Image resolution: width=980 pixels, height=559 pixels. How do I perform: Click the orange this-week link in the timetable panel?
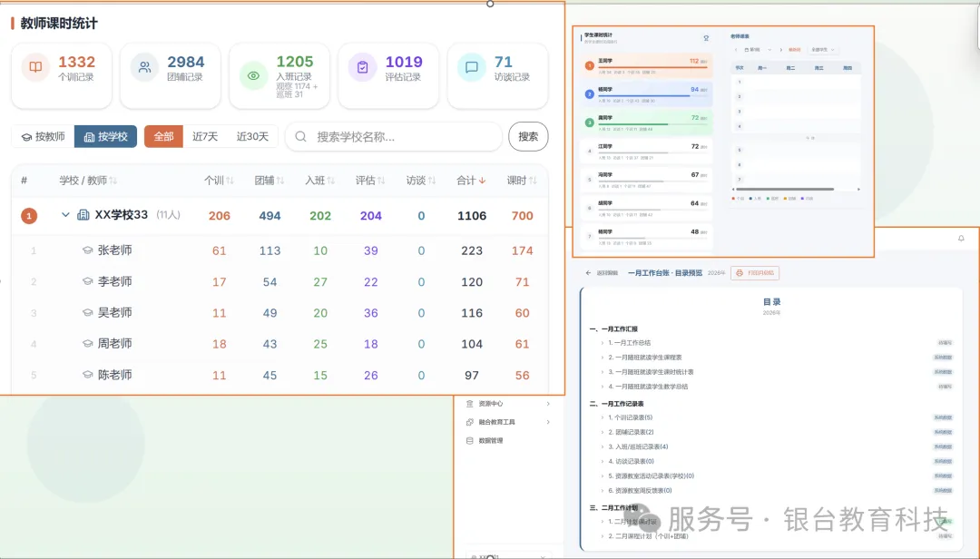tap(794, 49)
